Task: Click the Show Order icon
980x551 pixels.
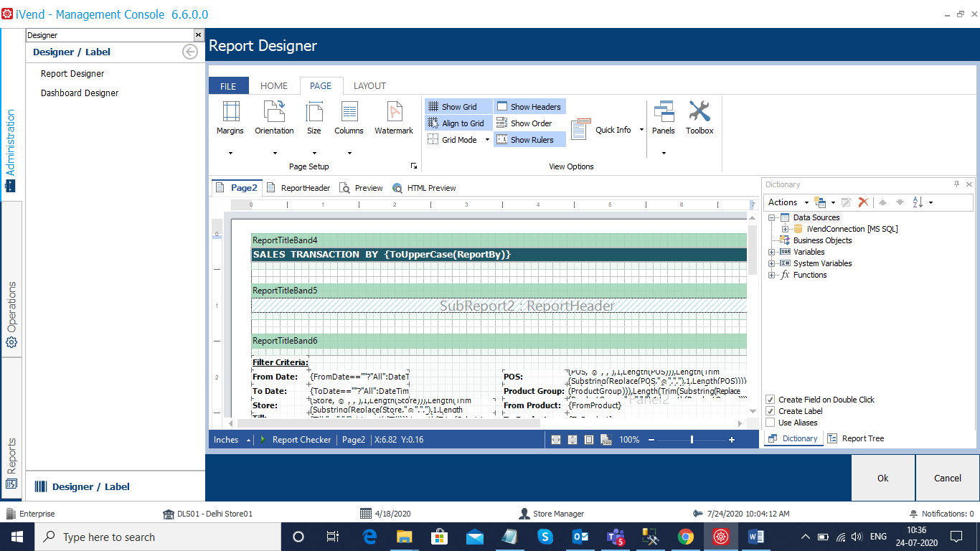Action: [502, 123]
